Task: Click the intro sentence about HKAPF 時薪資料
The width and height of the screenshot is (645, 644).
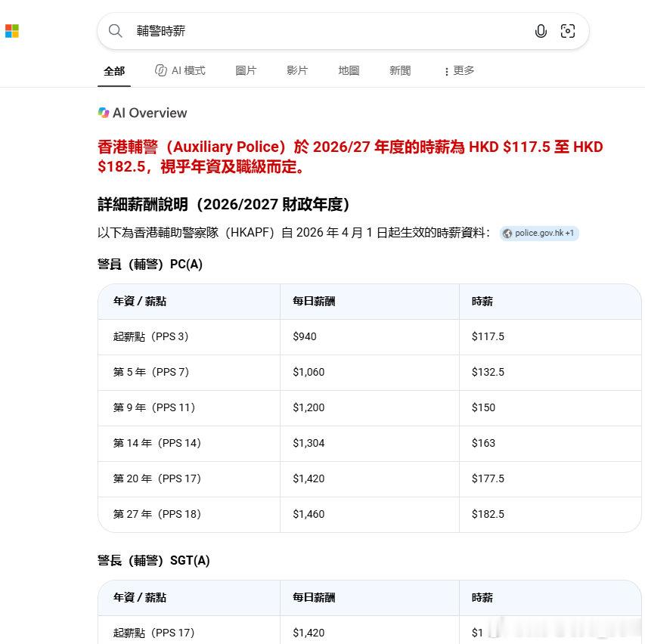Action: click(x=293, y=233)
